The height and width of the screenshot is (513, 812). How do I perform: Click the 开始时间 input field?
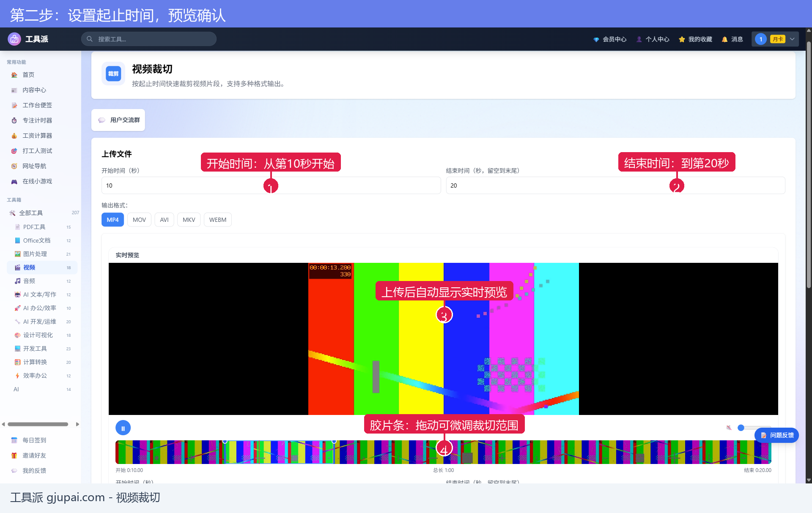point(271,186)
